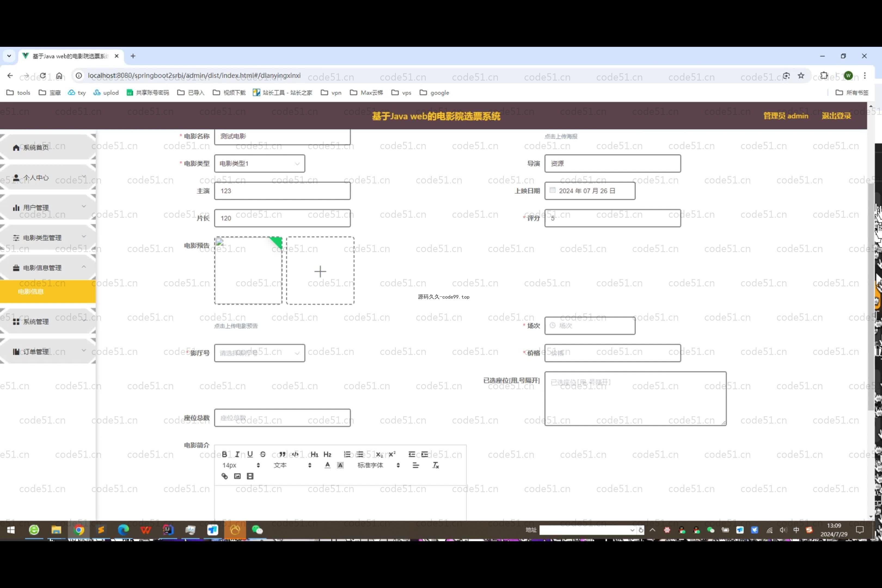Click the 场次 time picker field
Image resolution: width=882 pixels, height=588 pixels.
[x=590, y=326]
